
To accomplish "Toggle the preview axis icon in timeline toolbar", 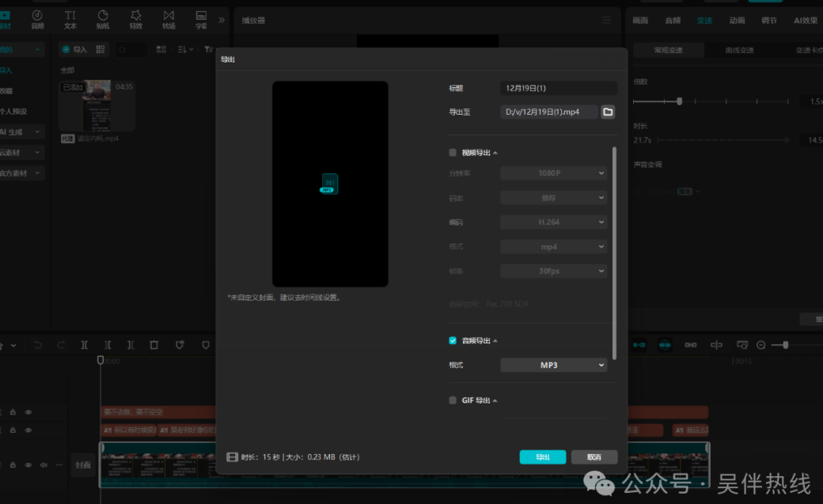I will pyautogui.click(x=716, y=345).
